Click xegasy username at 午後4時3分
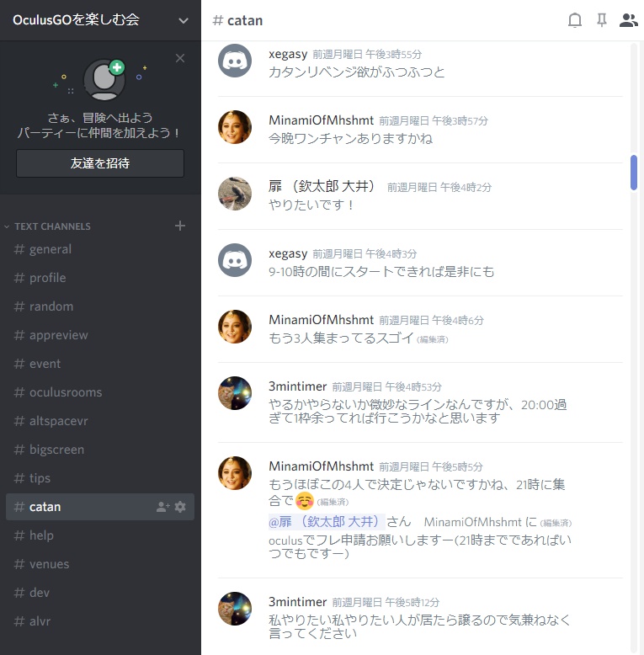The height and width of the screenshot is (655, 644). (x=288, y=253)
